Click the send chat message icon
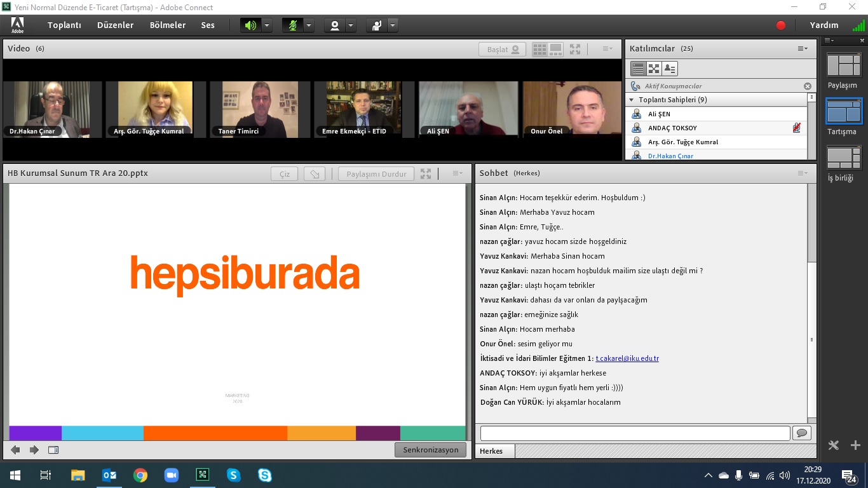This screenshot has width=868, height=488. pos(802,433)
